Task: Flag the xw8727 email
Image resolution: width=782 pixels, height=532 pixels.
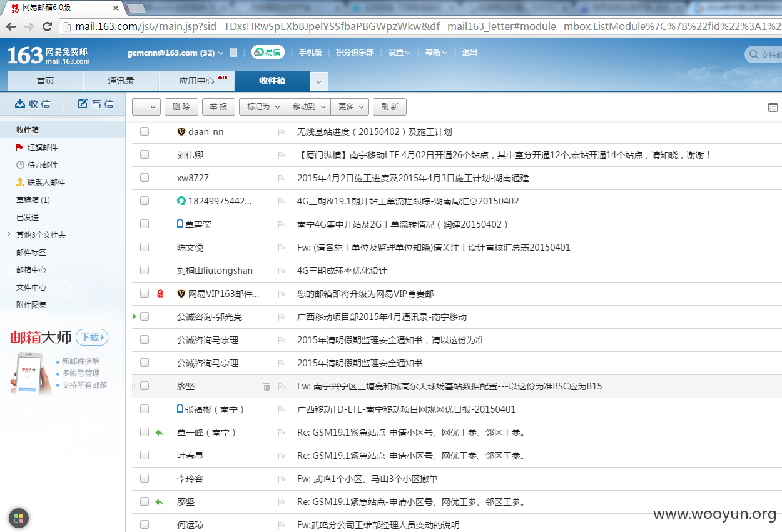Action: click(x=282, y=178)
